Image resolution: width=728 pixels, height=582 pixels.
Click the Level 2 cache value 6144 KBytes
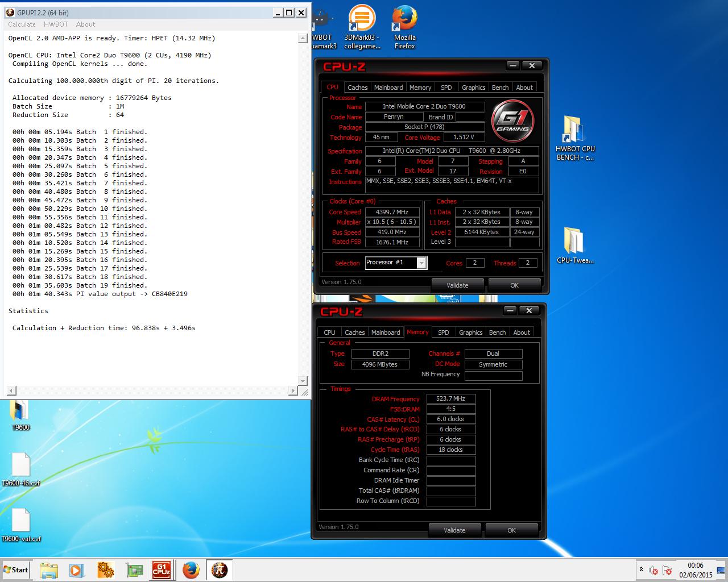click(x=481, y=232)
